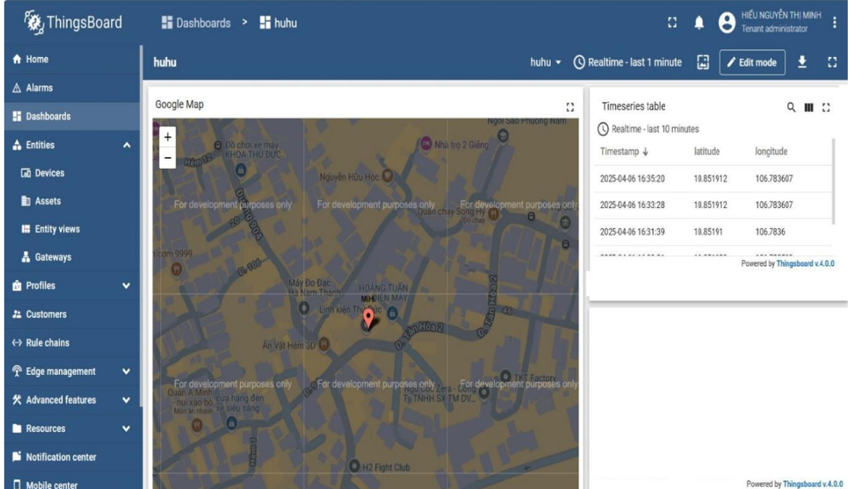The image size is (868, 489).
Task: Click longitude value 106.7836
Action: [x=770, y=232]
